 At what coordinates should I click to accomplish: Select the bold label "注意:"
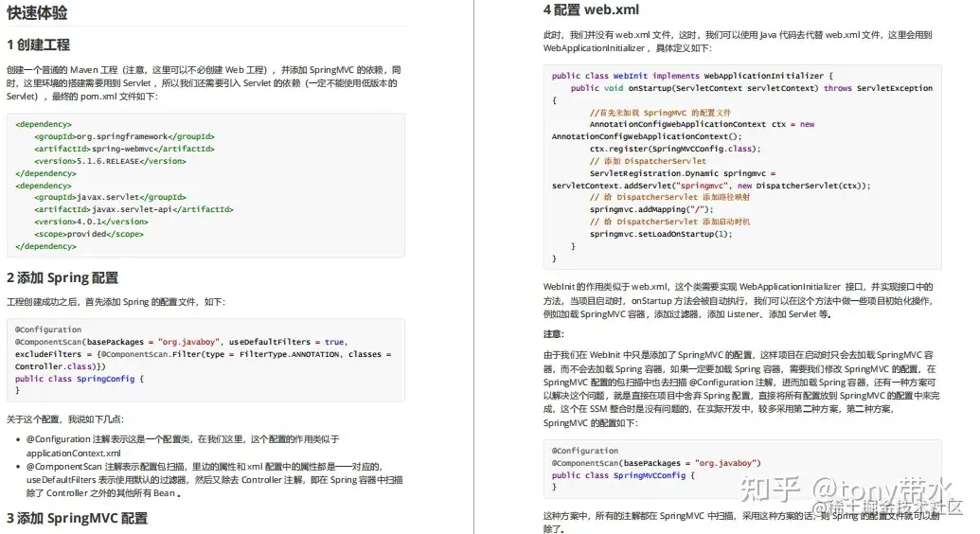pos(554,334)
